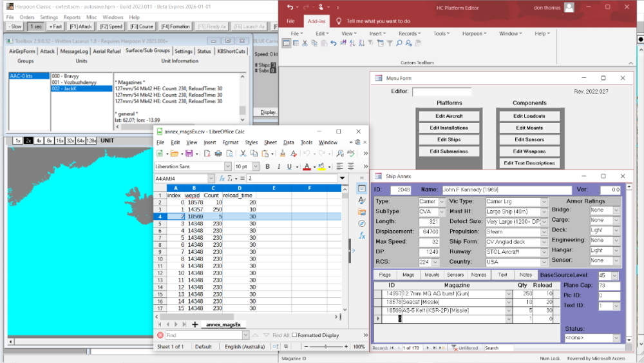Click add sheet plus icon in Calc
644x363 pixels.
(194, 325)
